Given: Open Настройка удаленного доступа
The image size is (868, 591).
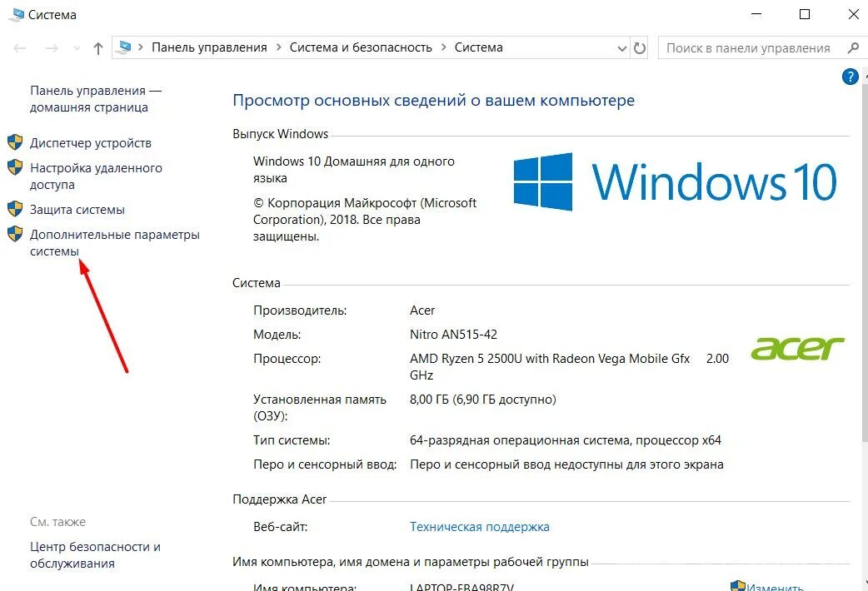Looking at the screenshot, I should click(x=96, y=176).
